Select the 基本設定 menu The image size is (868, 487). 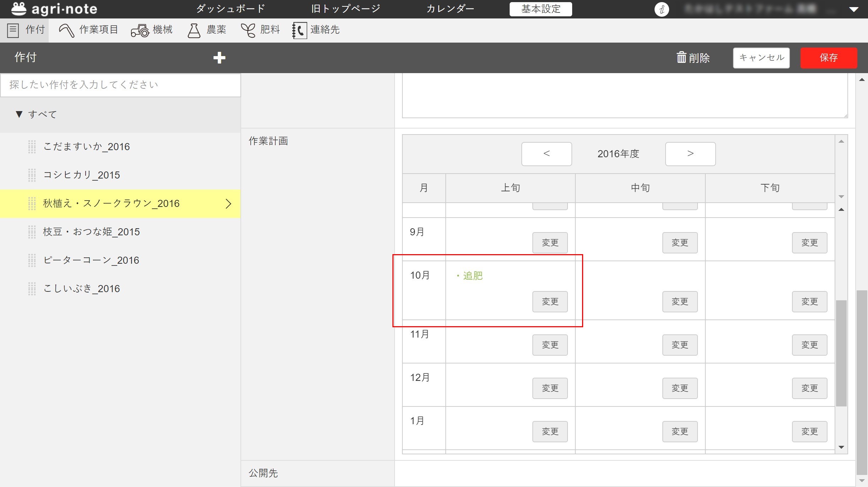click(x=541, y=9)
